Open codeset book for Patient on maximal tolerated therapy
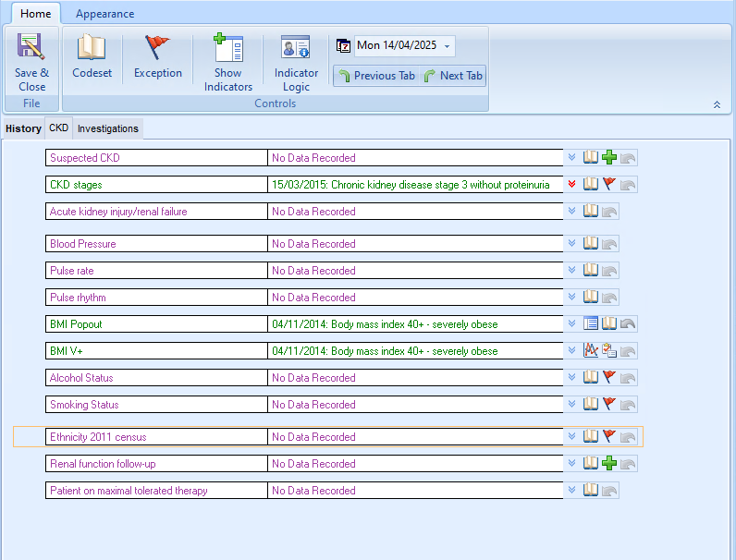Viewport: 736px width, 560px height. [x=591, y=490]
